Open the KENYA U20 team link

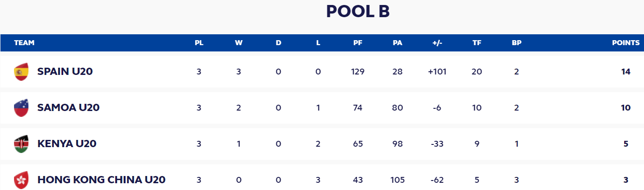(67, 144)
